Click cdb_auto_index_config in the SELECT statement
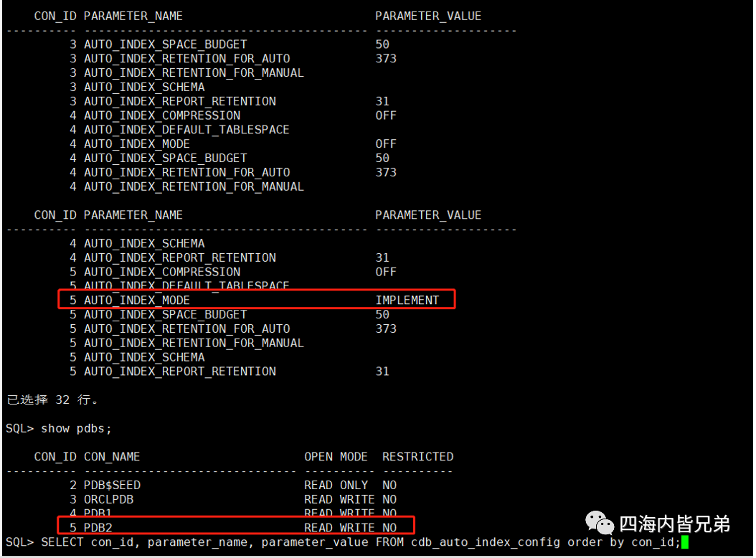The width and height of the screenshot is (756, 558). coord(486,542)
